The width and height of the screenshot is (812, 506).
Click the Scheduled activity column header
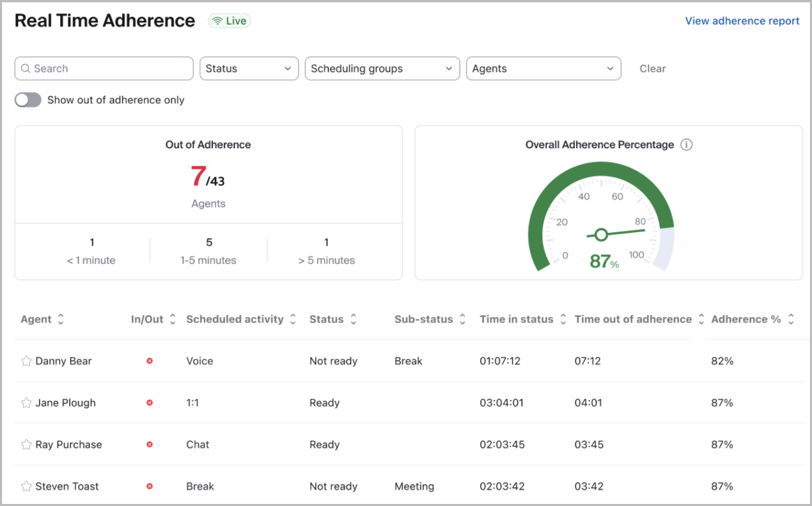point(235,319)
